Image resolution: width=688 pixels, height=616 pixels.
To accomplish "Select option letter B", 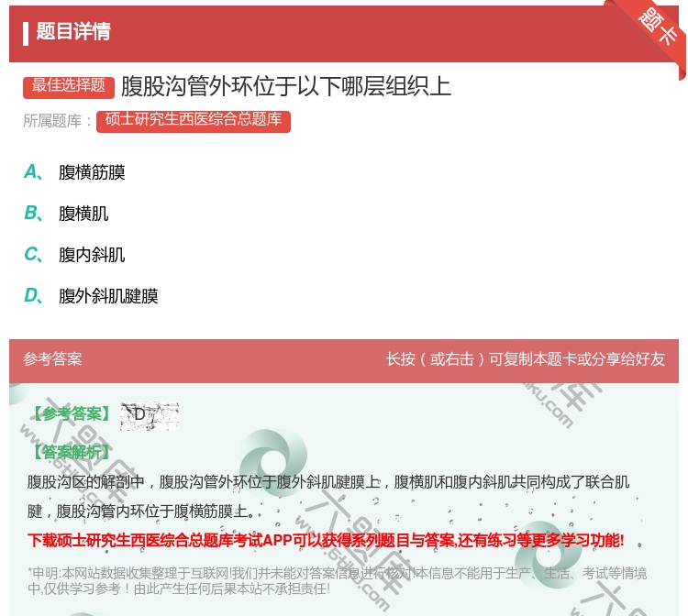I will tap(31, 213).
